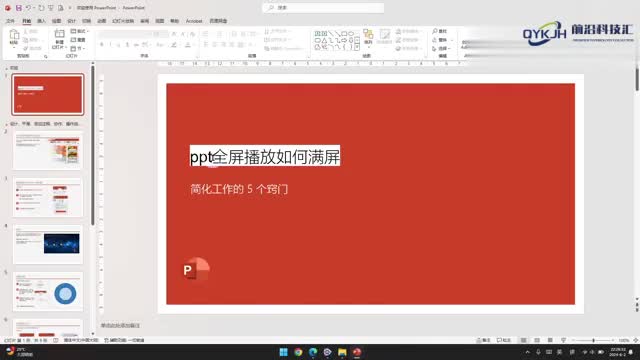The height and width of the screenshot is (360, 640).
Task: Open Google Chrome from taskbar
Action: pyautogui.click(x=298, y=352)
